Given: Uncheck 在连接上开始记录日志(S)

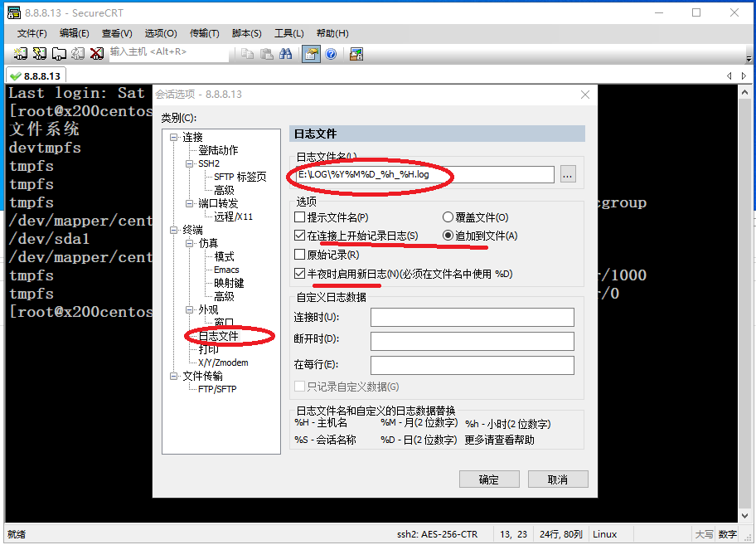Looking at the screenshot, I should click(x=299, y=236).
